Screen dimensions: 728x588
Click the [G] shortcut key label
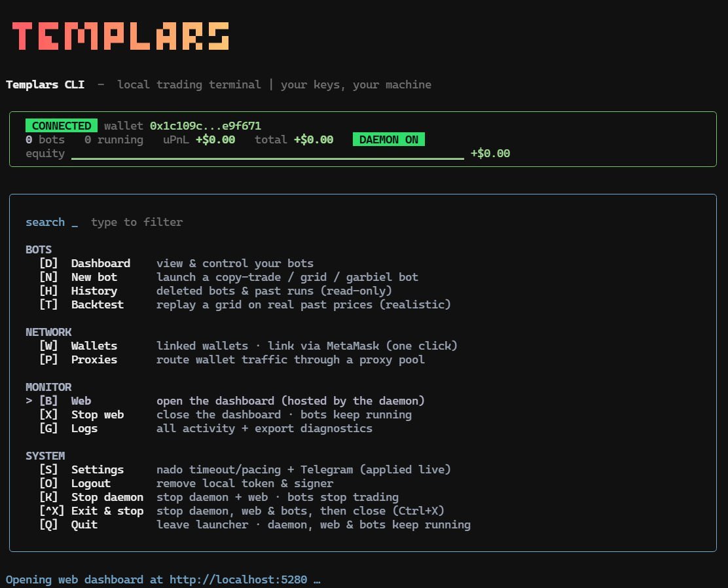coord(48,429)
